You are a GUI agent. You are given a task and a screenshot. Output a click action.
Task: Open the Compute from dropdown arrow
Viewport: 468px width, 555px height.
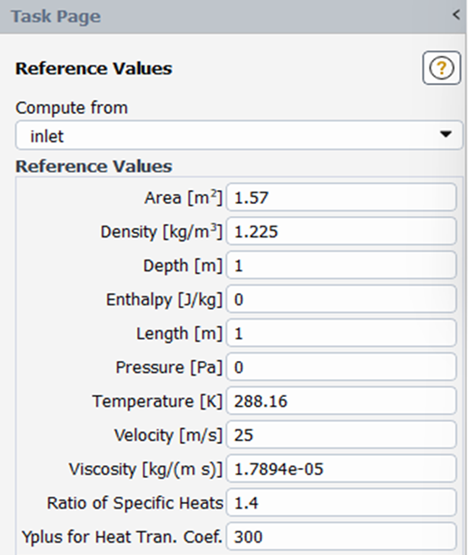pos(445,135)
